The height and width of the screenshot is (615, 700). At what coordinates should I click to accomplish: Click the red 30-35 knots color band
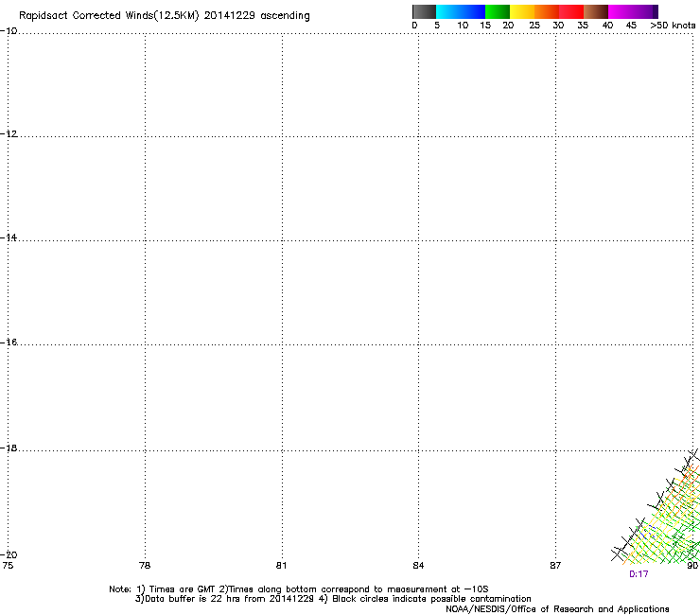[x=571, y=11]
